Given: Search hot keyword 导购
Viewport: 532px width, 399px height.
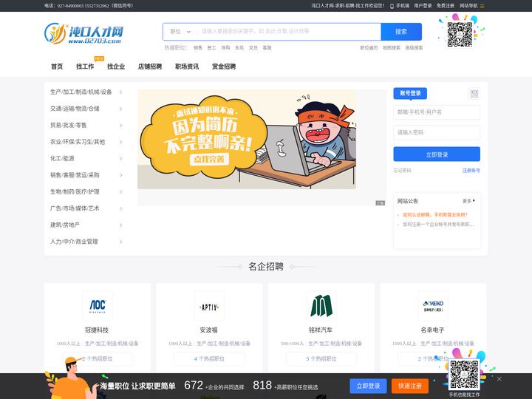Looking at the screenshot, I should pyautogui.click(x=225, y=48).
